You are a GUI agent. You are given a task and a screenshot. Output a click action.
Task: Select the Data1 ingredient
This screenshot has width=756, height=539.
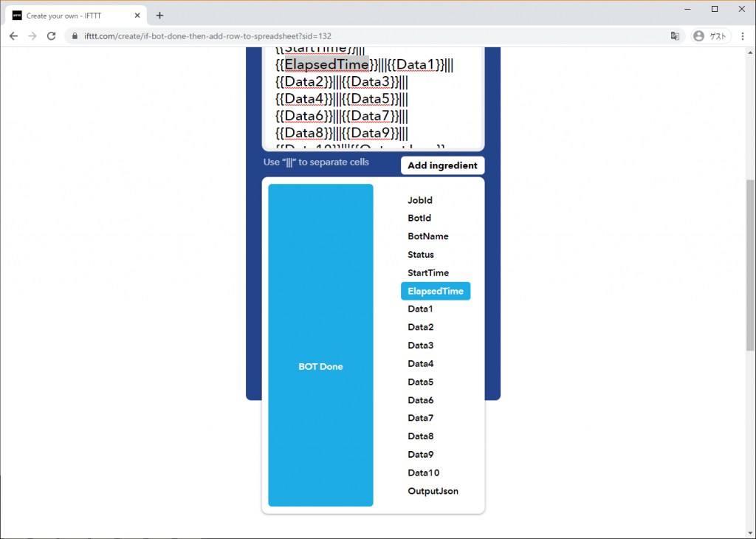(420, 309)
